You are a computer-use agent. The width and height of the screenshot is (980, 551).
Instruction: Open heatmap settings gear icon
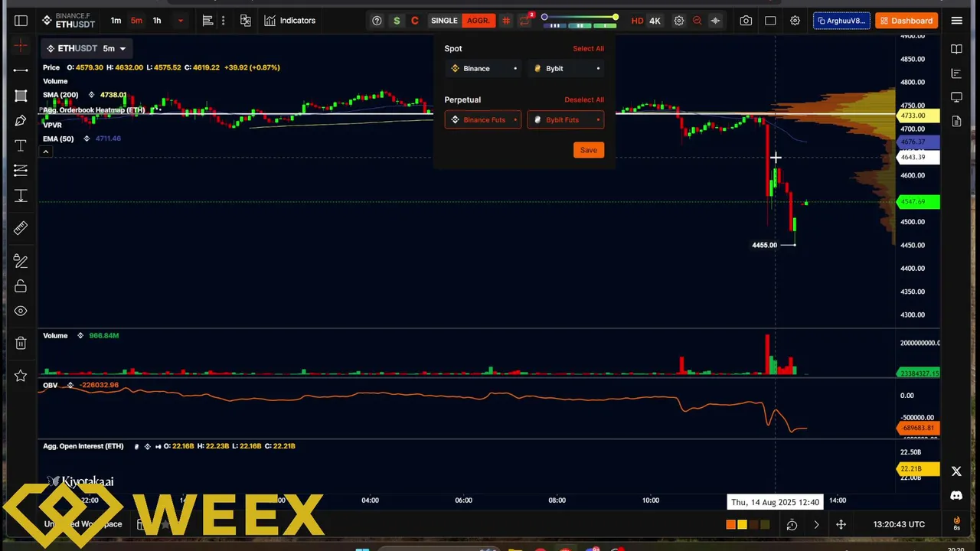pyautogui.click(x=678, y=21)
